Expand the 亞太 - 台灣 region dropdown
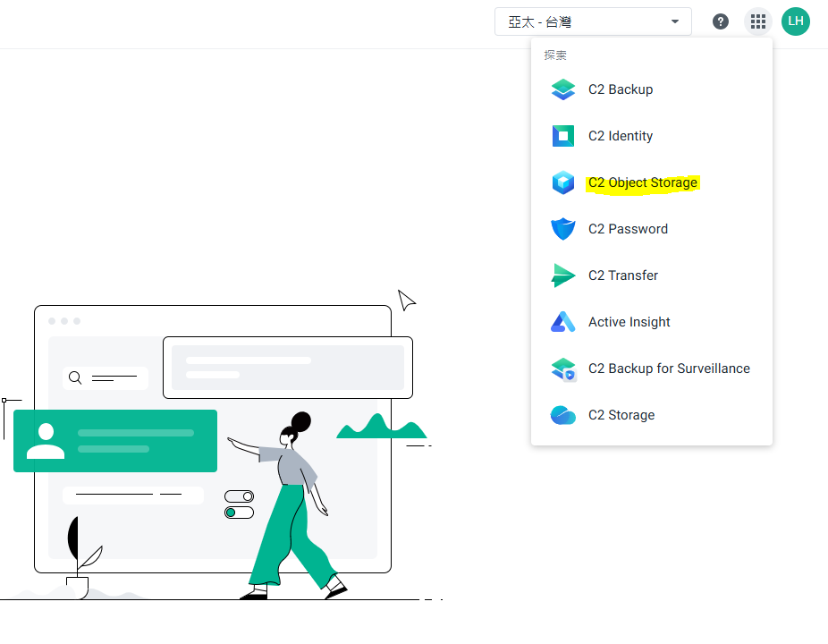The height and width of the screenshot is (644, 828). (x=593, y=21)
